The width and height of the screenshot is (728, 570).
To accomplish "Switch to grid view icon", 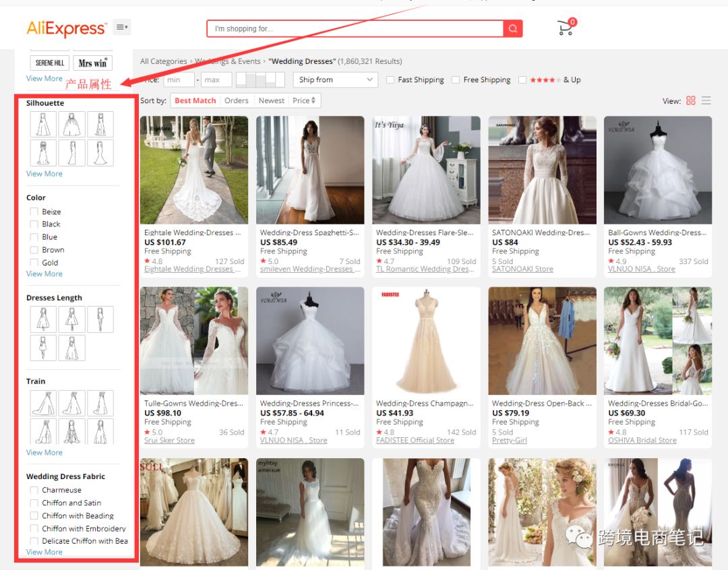I will pos(690,100).
